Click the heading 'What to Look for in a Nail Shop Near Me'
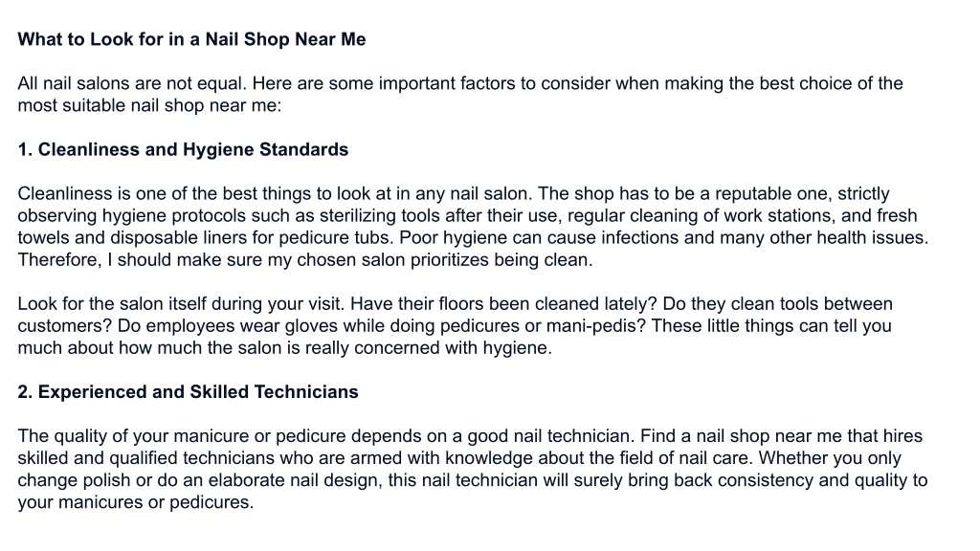 (191, 39)
